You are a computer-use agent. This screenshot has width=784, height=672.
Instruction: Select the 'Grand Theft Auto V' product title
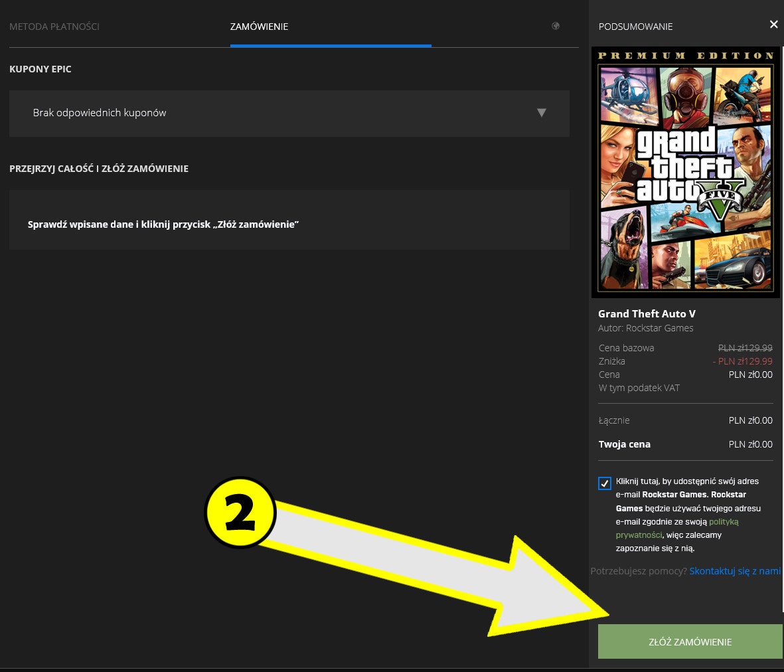pyautogui.click(x=647, y=313)
